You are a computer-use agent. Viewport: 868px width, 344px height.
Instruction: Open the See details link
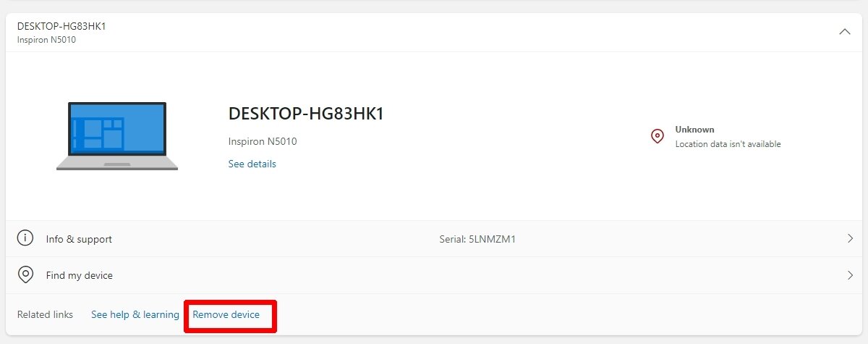252,164
